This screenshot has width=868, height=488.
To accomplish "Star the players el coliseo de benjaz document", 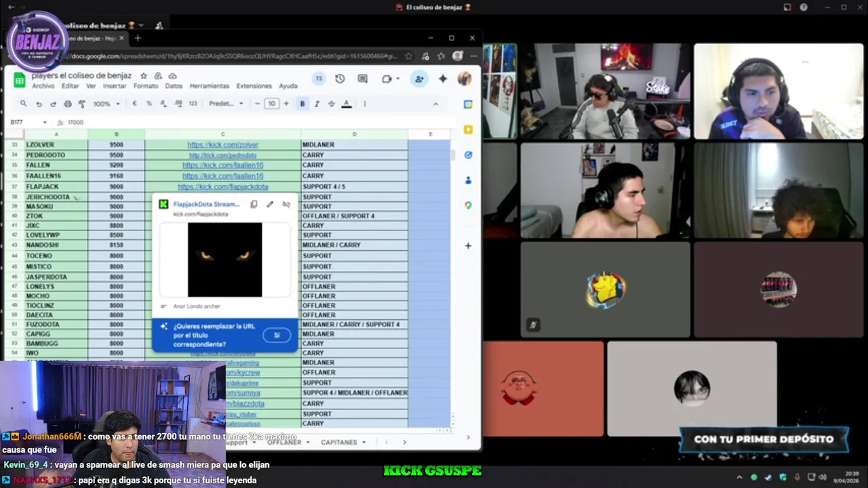I will click(x=144, y=76).
